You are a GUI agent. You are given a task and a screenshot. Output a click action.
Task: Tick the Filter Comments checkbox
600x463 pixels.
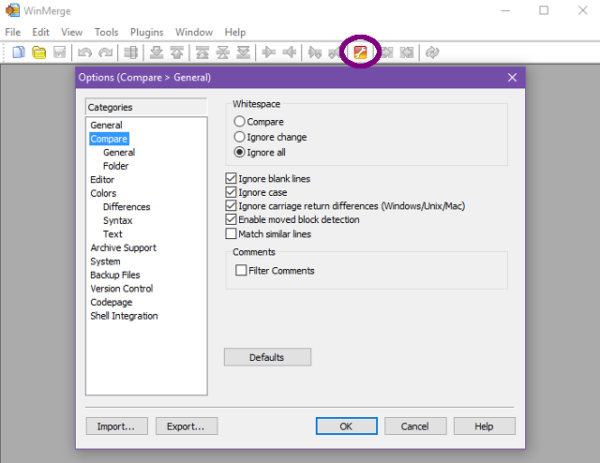pos(240,270)
